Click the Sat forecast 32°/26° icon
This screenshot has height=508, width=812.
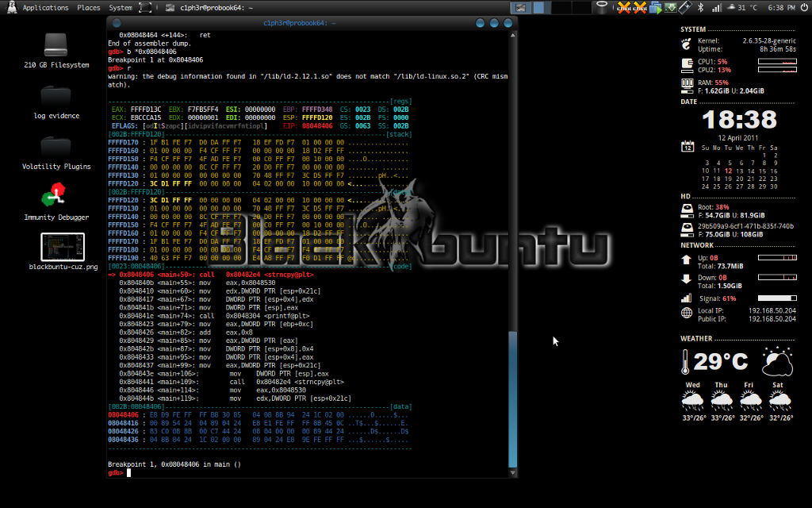coord(780,401)
